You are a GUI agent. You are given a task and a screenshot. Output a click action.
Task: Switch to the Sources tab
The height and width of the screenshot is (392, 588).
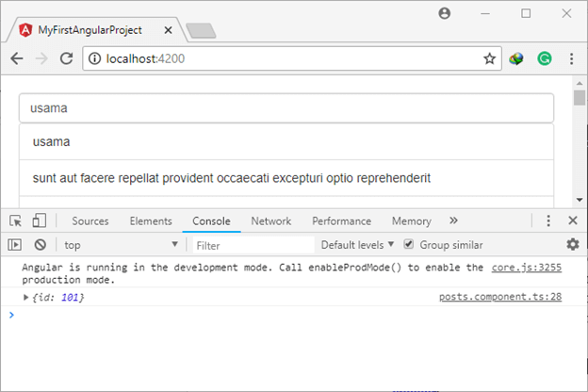coord(90,220)
